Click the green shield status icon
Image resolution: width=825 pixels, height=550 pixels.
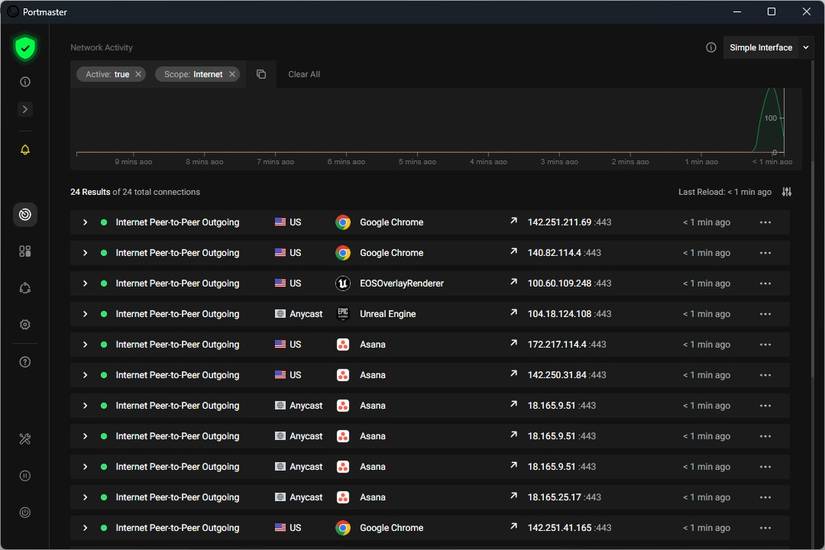[x=25, y=48]
